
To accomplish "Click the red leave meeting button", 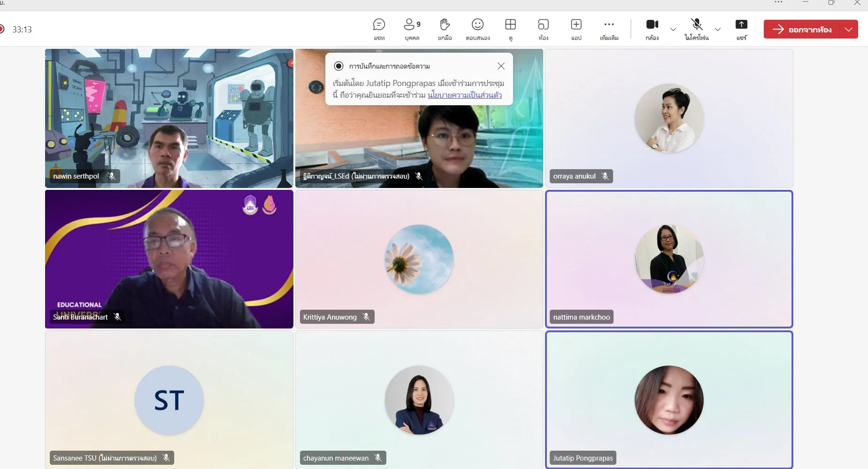I will (x=802, y=29).
